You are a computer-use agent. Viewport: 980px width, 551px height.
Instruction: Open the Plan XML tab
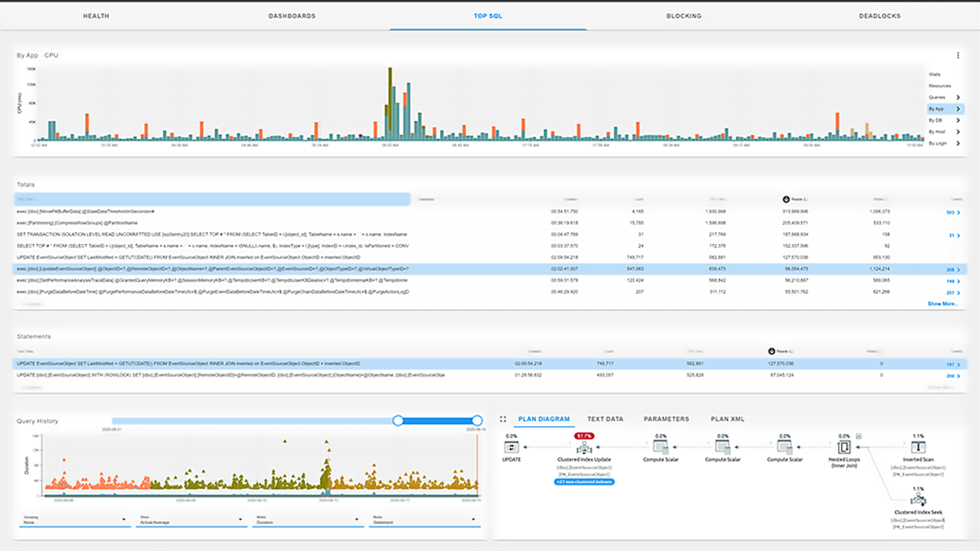pos(727,419)
